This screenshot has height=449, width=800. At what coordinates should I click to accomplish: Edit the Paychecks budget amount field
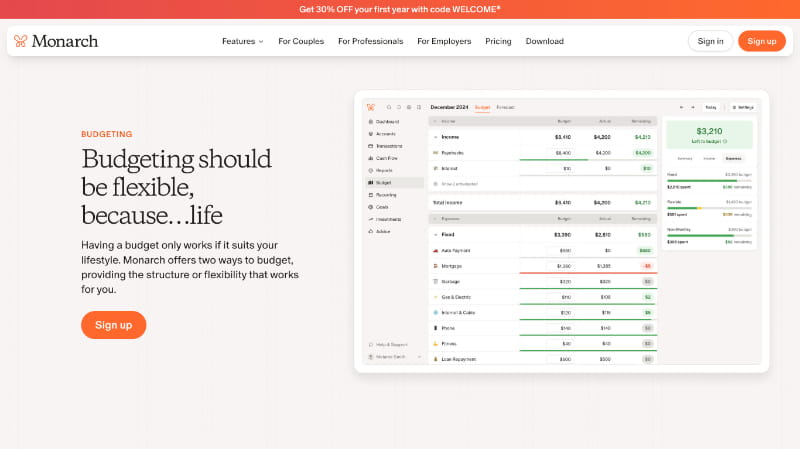pos(560,153)
